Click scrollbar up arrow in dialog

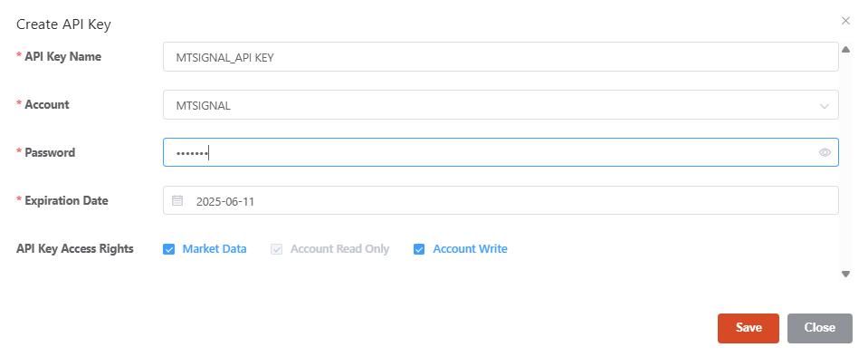click(846, 49)
